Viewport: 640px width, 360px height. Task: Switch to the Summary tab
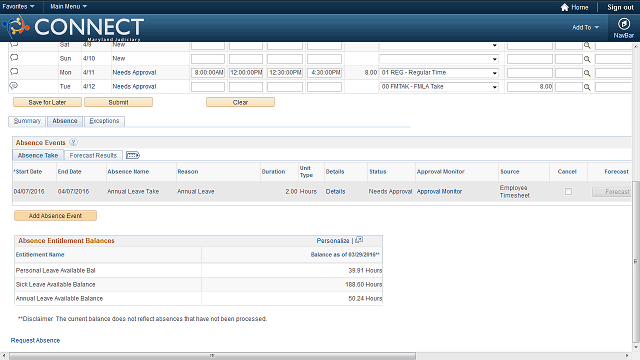[x=27, y=121]
